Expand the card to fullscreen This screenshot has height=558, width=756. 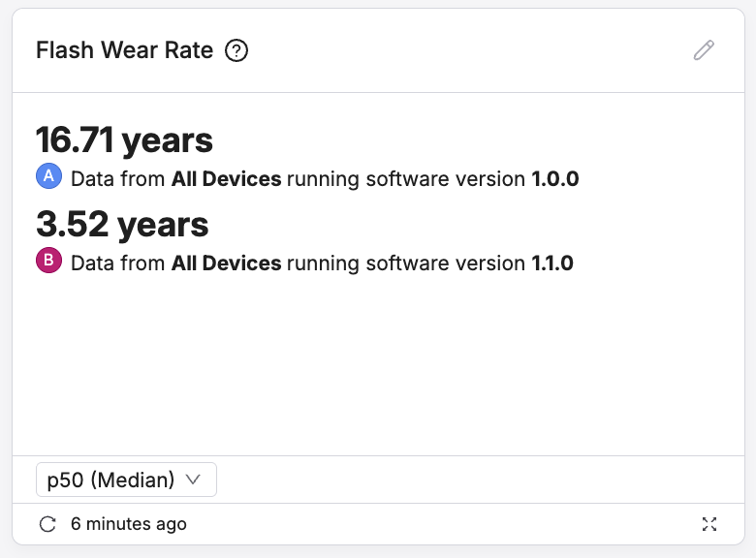[x=709, y=524]
